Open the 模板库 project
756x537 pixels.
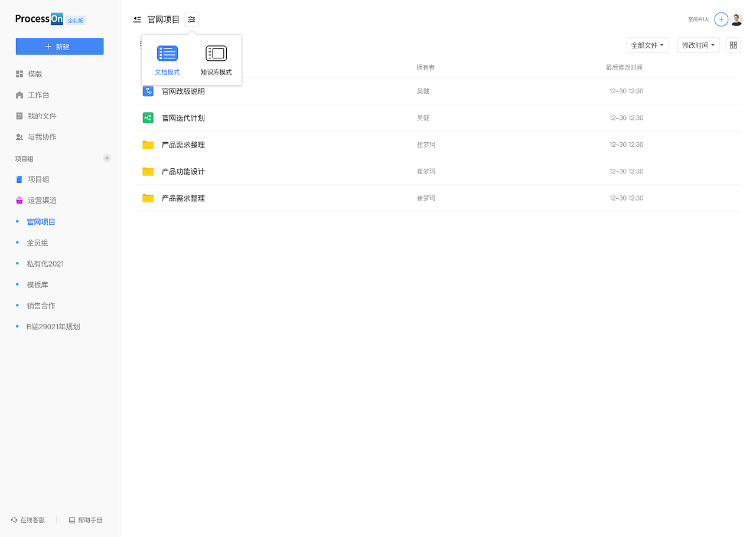[x=37, y=284]
